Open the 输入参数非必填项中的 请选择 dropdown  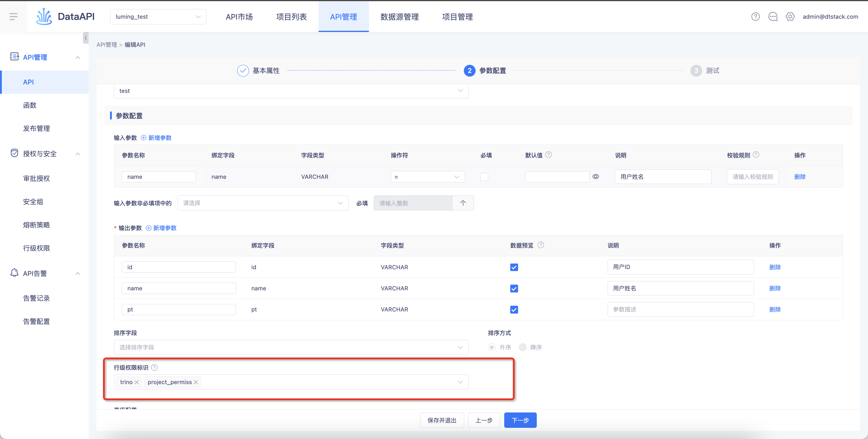click(x=263, y=203)
